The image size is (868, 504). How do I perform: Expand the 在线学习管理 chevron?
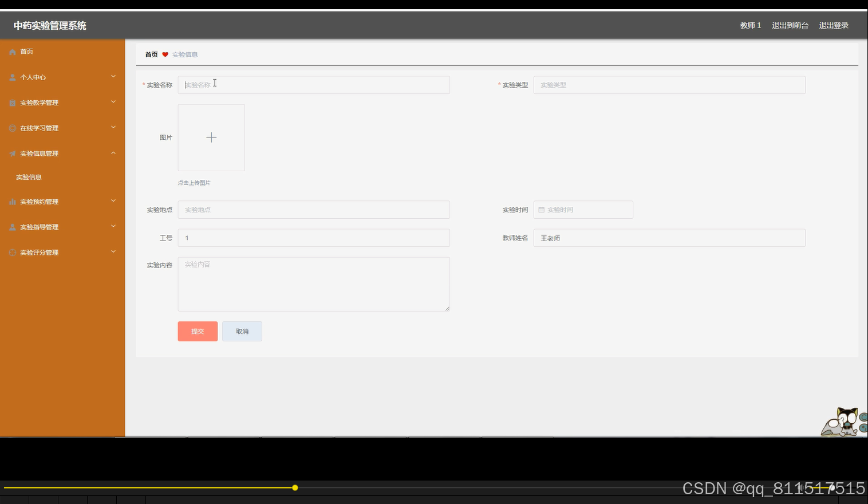(113, 127)
